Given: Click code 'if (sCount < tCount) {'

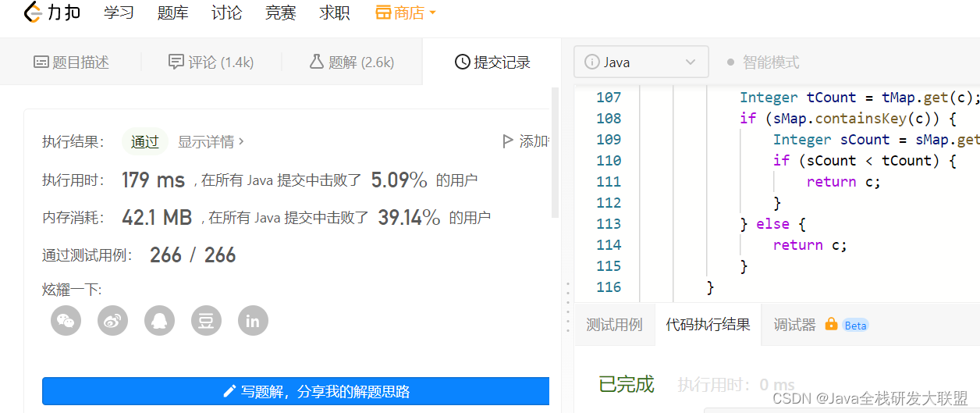Looking at the screenshot, I should tap(865, 161).
